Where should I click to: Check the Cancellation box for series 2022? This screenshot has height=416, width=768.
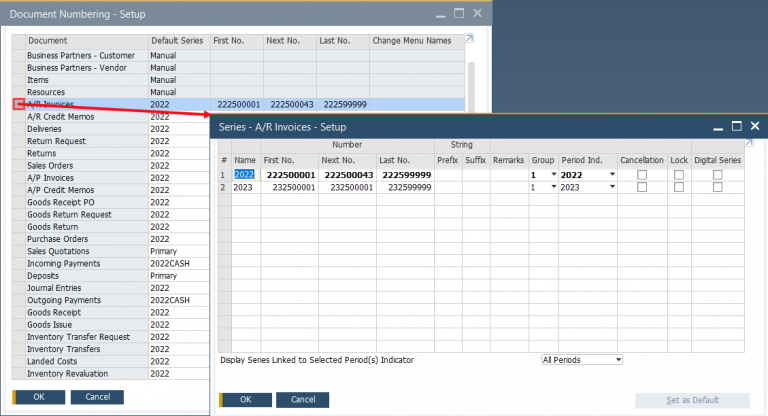click(642, 174)
